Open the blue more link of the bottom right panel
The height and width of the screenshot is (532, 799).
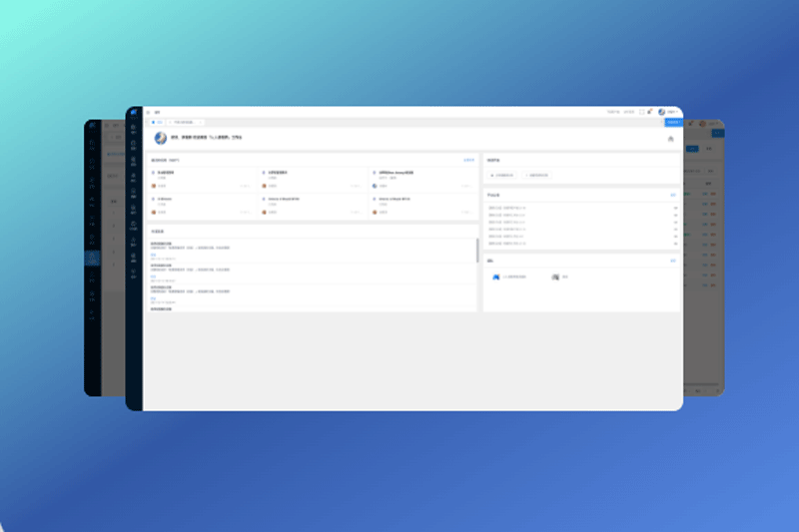[672, 261]
